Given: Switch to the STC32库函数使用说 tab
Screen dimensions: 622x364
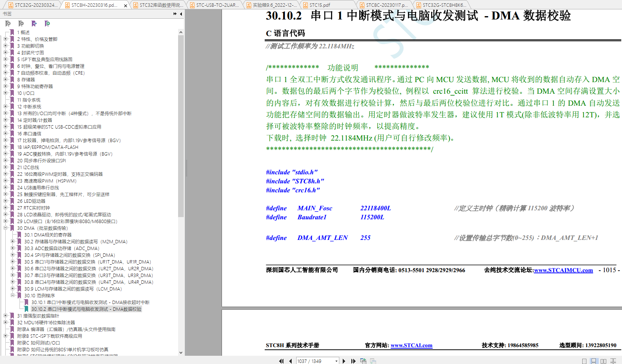Looking at the screenshot, I should [158, 5].
